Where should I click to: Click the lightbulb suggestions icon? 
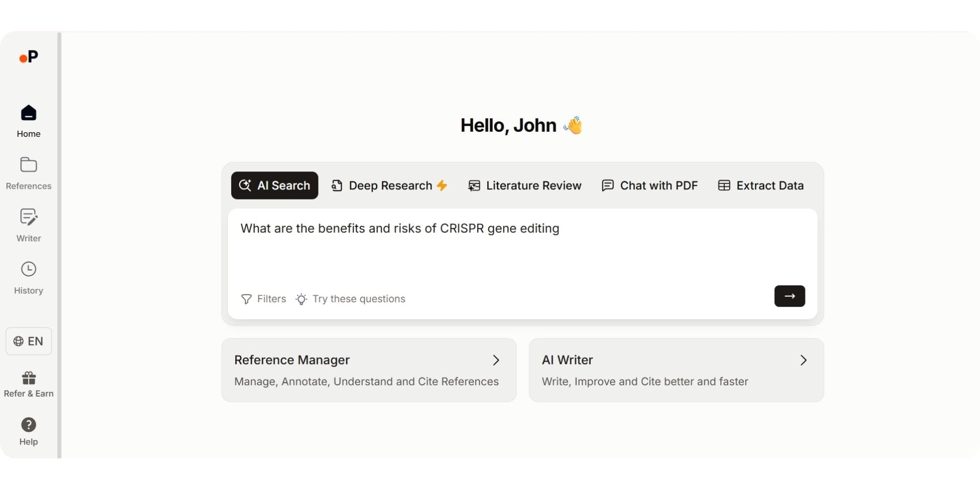301,299
